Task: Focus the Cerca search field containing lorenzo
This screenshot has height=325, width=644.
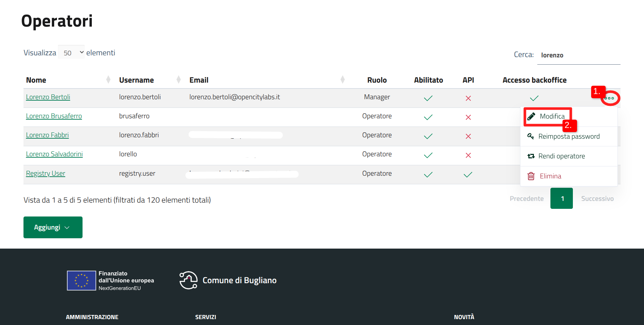Action: [x=579, y=55]
